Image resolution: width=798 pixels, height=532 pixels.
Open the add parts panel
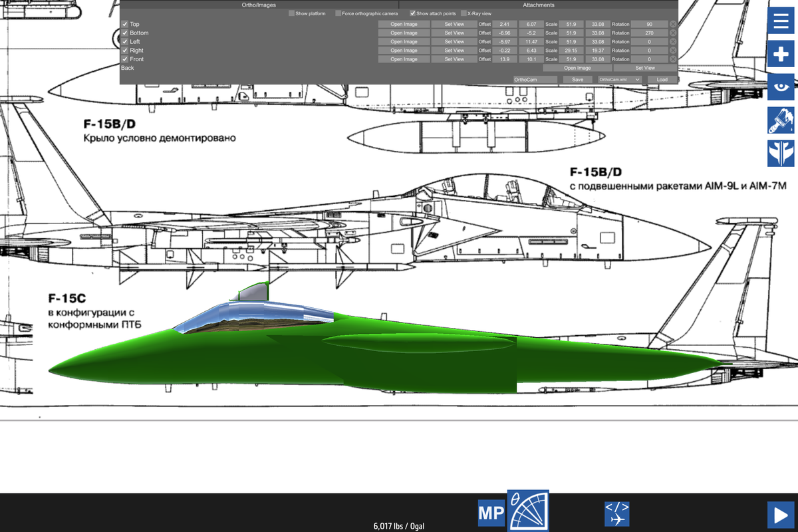[x=779, y=54]
